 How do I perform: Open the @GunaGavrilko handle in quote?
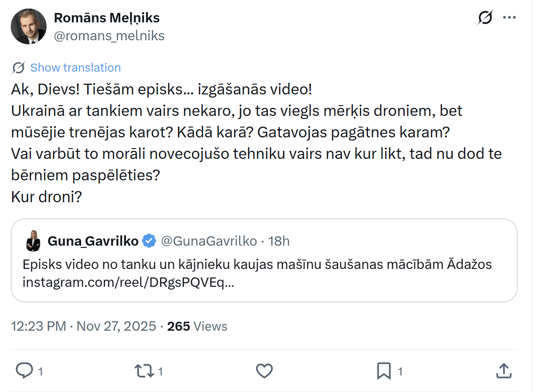pos(209,241)
